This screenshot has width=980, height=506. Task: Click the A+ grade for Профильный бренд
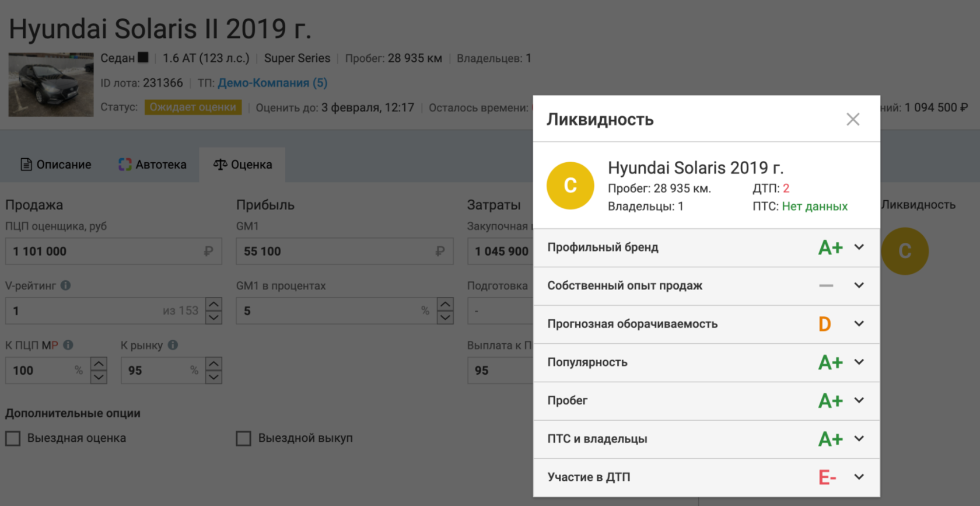[831, 247]
